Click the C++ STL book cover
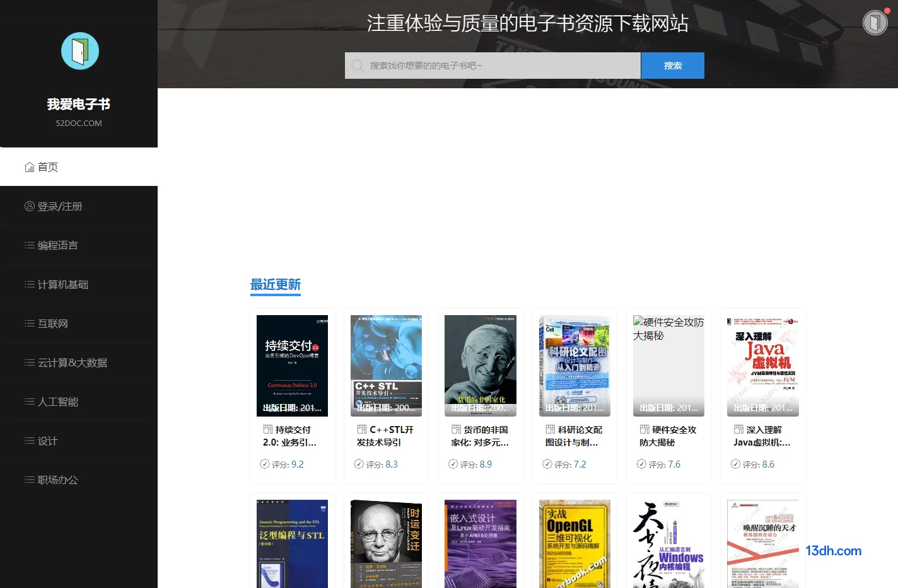This screenshot has height=588, width=898. pos(386,366)
